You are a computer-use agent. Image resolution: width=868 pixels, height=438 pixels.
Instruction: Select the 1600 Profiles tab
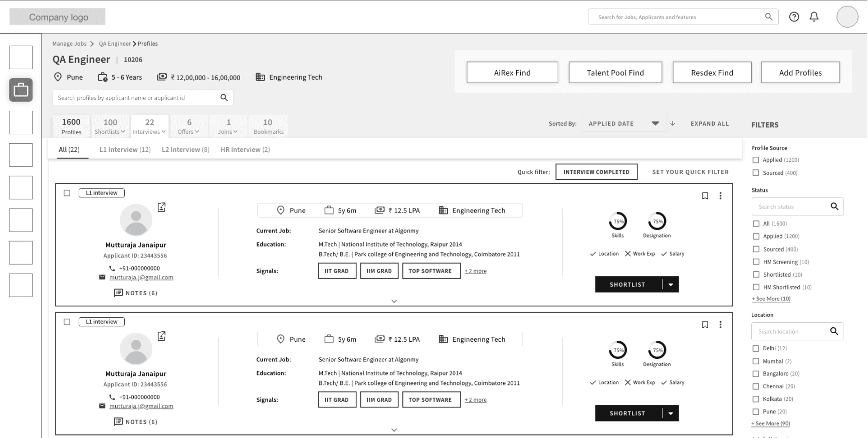click(x=71, y=126)
